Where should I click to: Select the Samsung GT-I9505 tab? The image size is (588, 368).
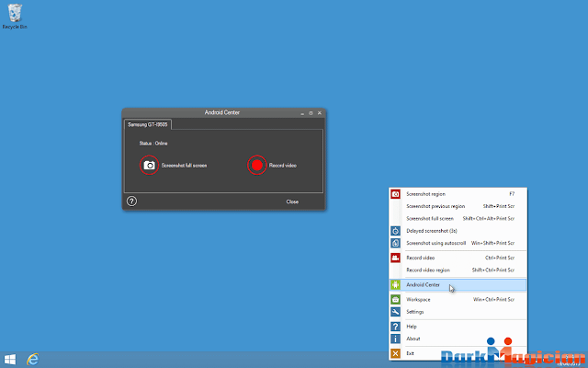148,124
